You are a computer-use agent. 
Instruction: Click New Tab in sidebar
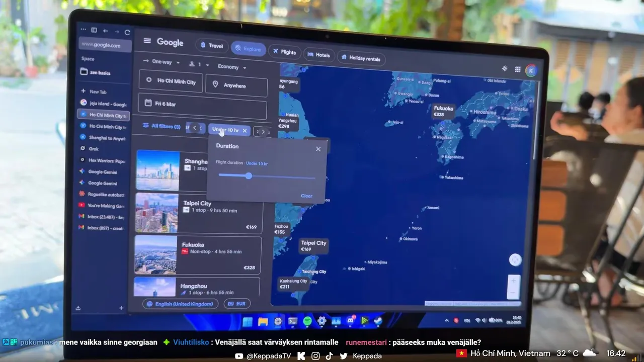click(x=95, y=92)
